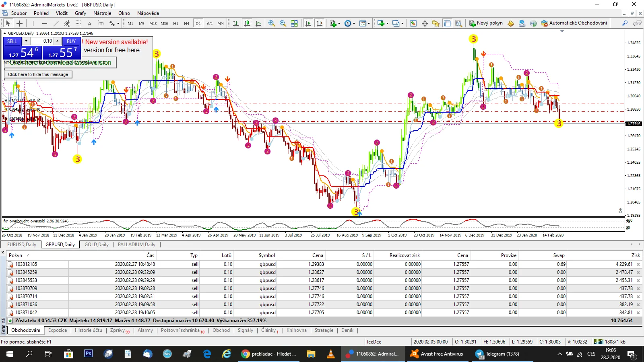This screenshot has height=362, width=644.
Task: Select the text label tool
Action: [x=101, y=23]
